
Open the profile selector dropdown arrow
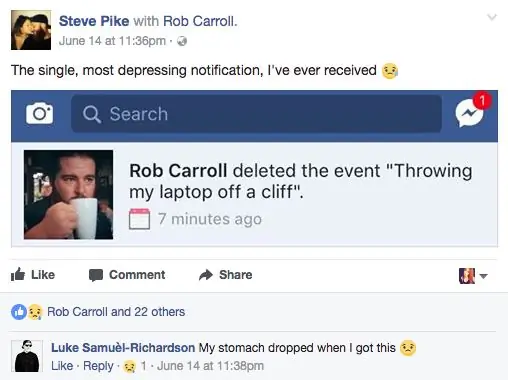(x=483, y=276)
